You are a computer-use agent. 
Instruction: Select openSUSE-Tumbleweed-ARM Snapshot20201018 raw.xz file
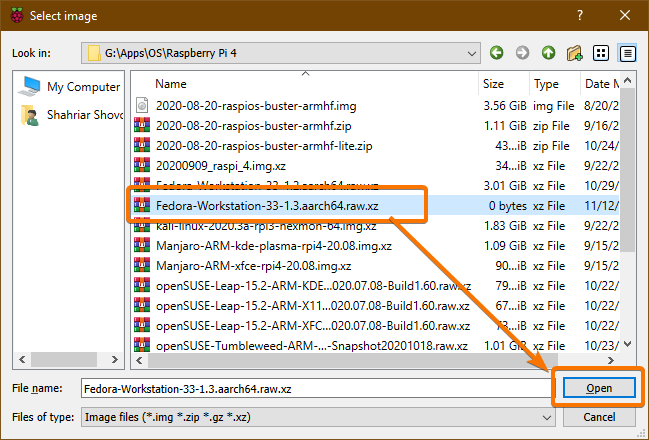point(312,346)
